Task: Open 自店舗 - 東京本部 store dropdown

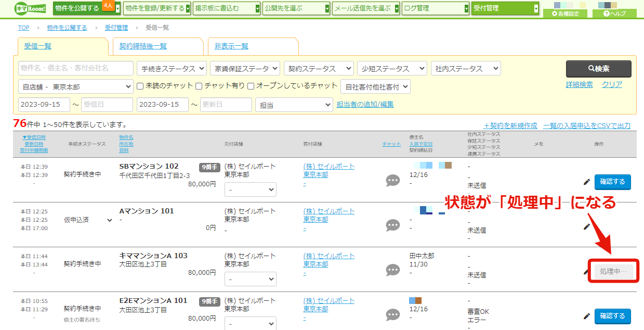Action: pyautogui.click(x=76, y=86)
